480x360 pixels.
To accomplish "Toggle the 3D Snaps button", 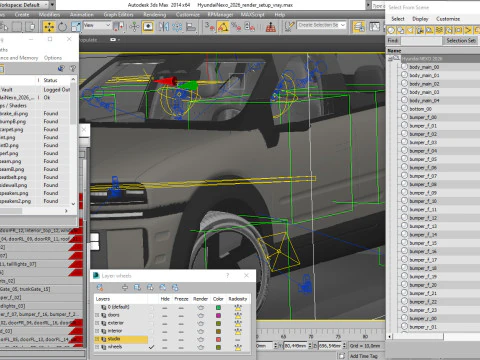I will click(209, 27).
